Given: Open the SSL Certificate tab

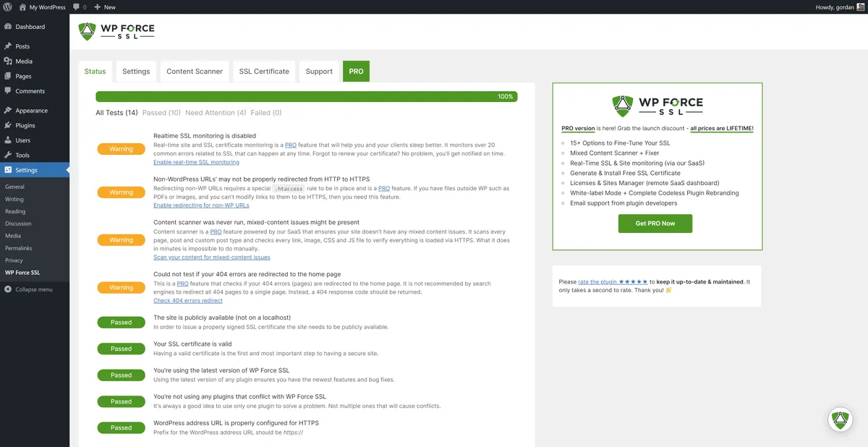Looking at the screenshot, I should pos(264,72).
